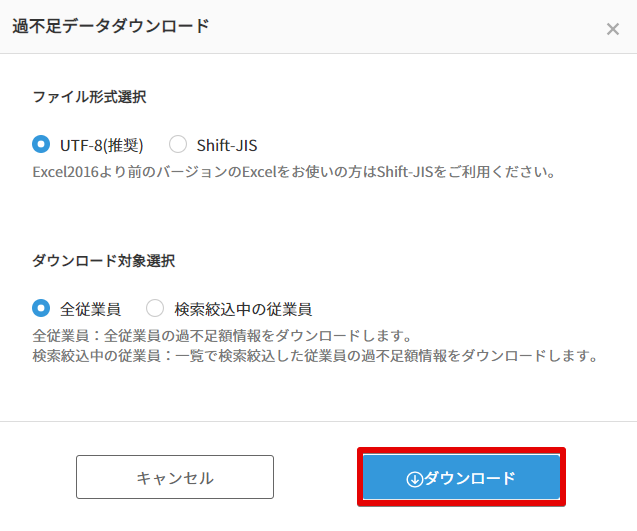Close the 過不足データダウンロード dialog with the X icon

tap(613, 29)
